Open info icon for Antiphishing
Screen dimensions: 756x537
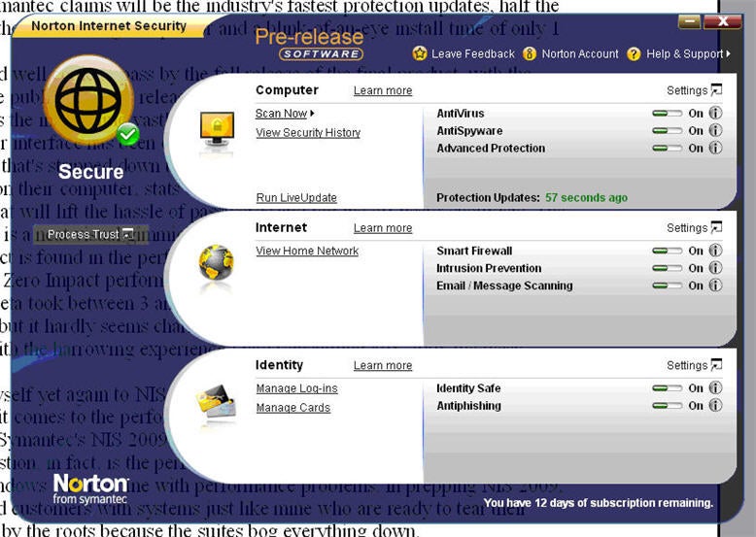coord(715,405)
